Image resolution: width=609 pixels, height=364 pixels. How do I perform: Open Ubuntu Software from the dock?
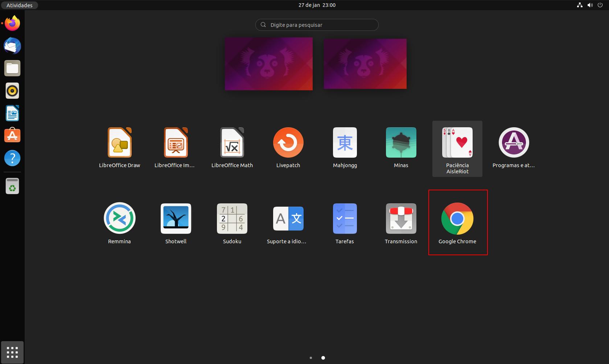click(x=12, y=135)
